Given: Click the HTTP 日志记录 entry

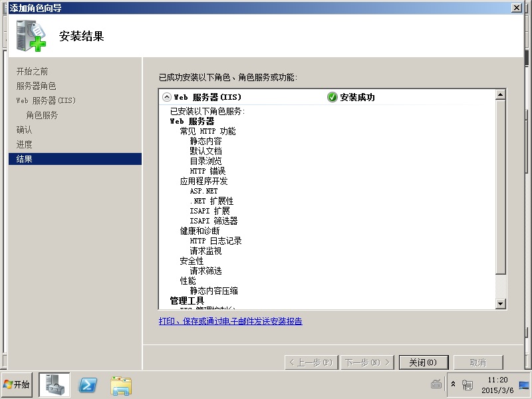Looking at the screenshot, I should click(x=215, y=241).
